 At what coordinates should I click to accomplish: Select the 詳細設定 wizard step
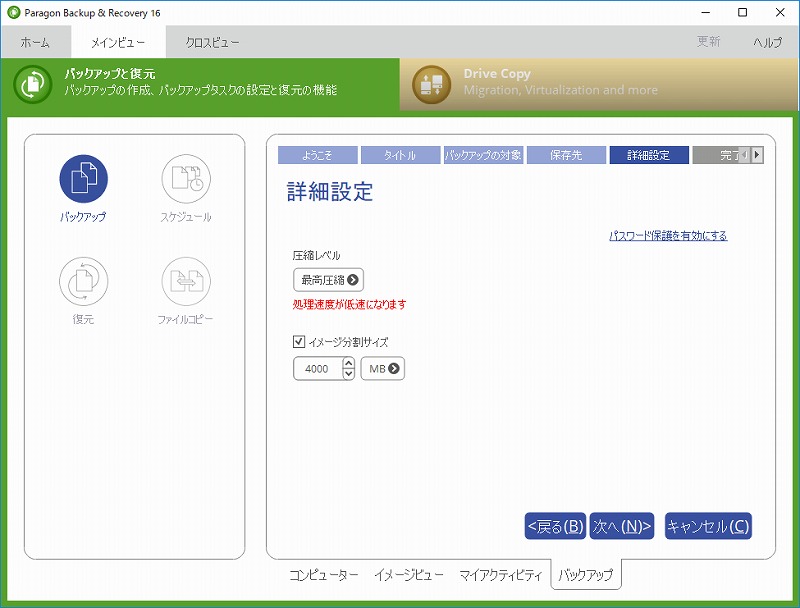[649, 155]
